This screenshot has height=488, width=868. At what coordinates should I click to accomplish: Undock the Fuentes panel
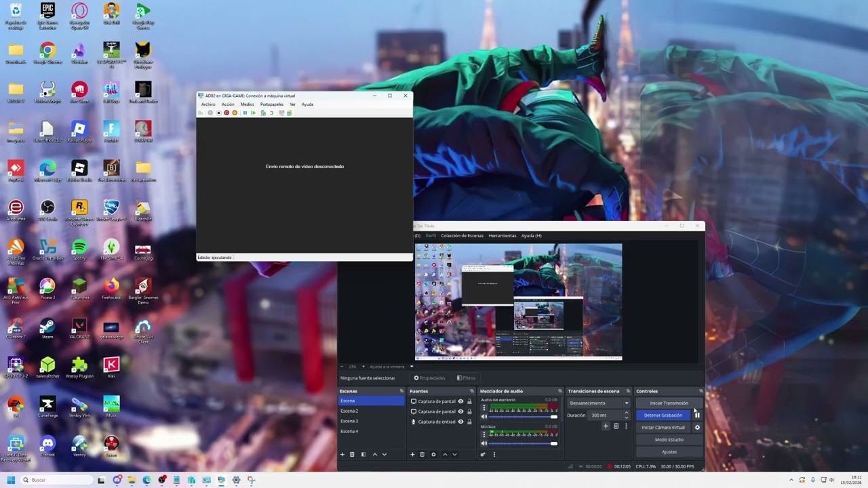[472, 391]
